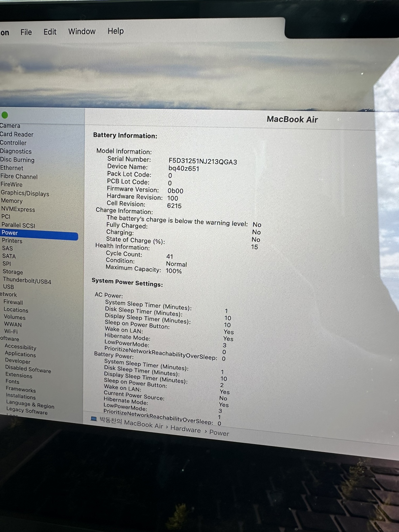Select Legacy Software in the sidebar
This screenshot has width=399, height=532.
[x=27, y=411]
